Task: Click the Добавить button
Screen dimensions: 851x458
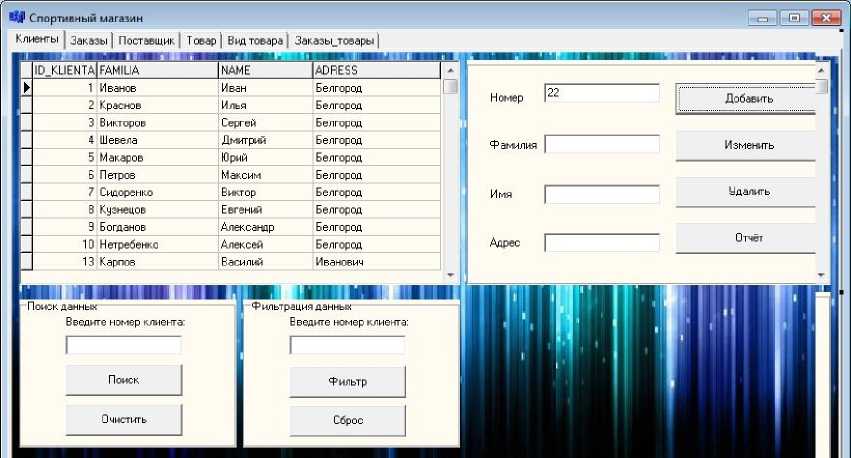Action: [x=748, y=99]
